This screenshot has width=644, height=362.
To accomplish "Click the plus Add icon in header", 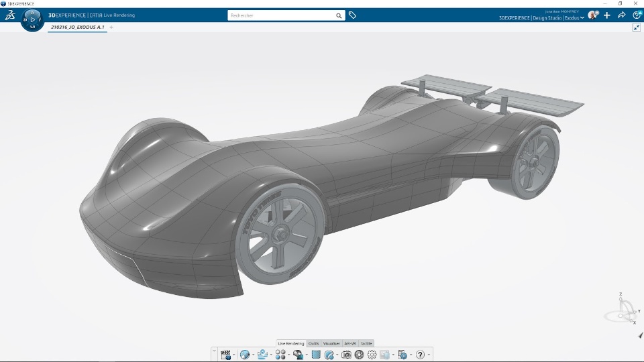I will (x=607, y=15).
